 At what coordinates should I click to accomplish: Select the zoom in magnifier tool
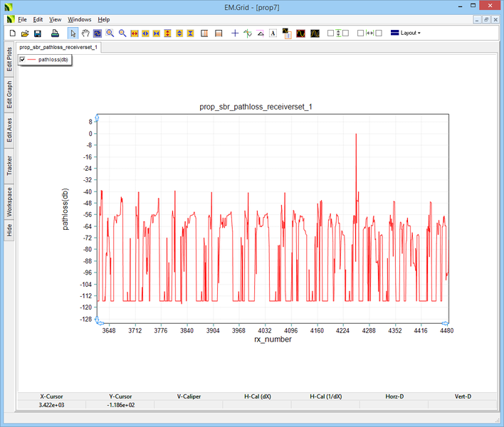point(110,33)
